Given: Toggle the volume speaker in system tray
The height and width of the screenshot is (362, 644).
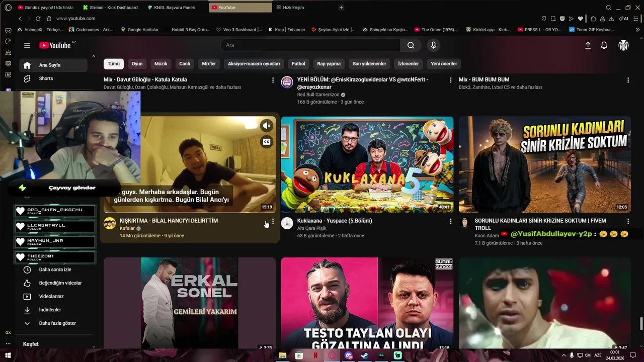Looking at the screenshot, I should click(x=587, y=355).
